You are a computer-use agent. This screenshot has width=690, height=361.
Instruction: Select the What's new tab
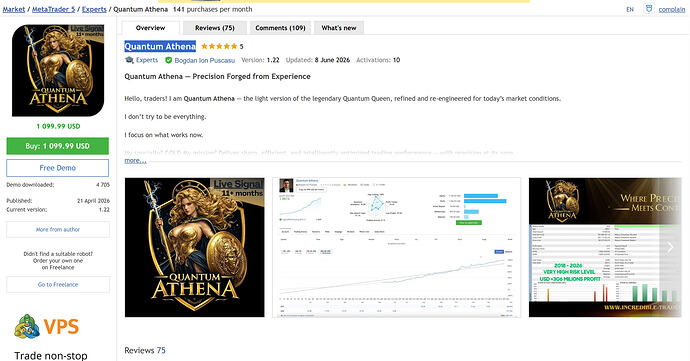tap(339, 28)
